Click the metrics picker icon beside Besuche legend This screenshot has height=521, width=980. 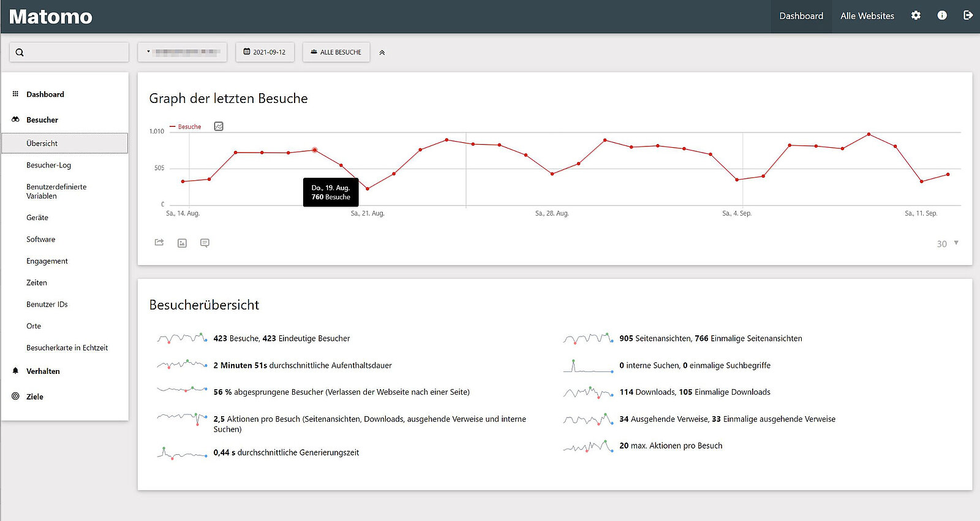[219, 126]
